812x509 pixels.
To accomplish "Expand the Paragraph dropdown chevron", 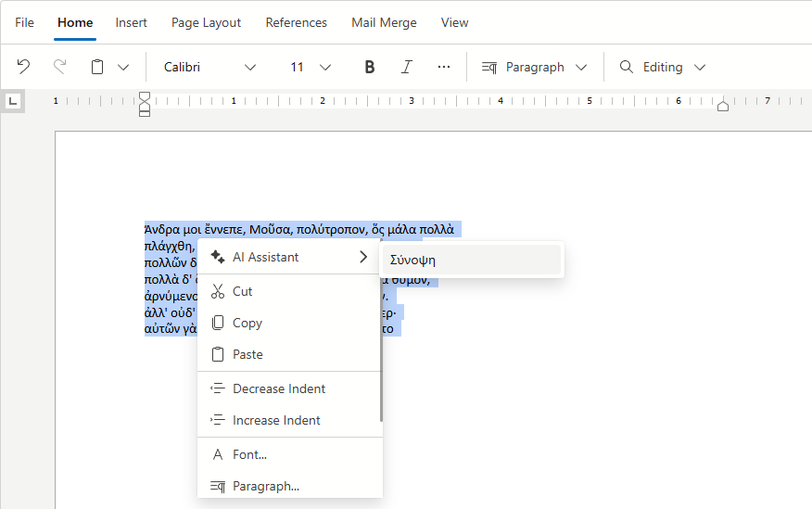I will click(581, 68).
